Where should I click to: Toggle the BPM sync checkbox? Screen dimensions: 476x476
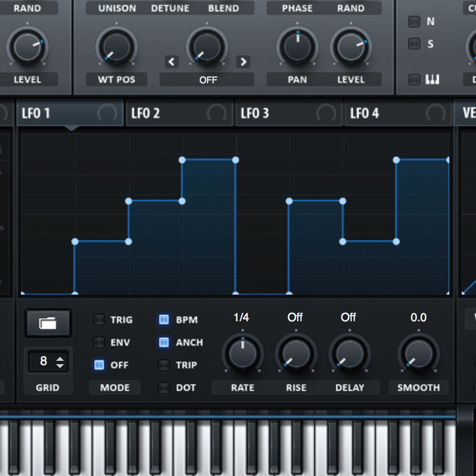point(164,320)
